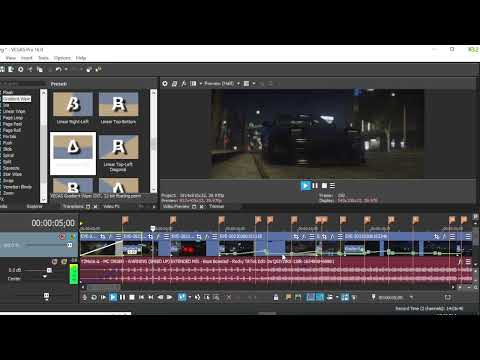This screenshot has width=480, height=360.
Task: Click the timeline record microphone button
Action: pyautogui.click(x=84, y=297)
